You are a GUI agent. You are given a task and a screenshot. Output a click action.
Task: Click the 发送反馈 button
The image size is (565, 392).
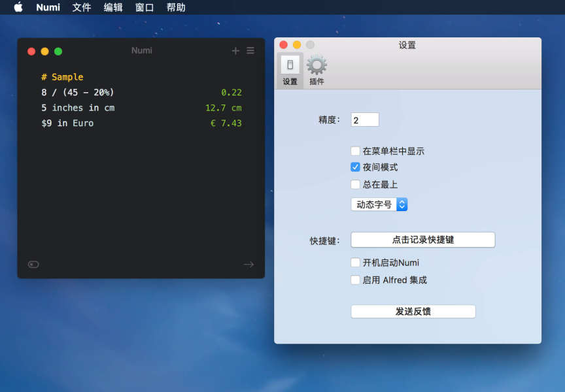(413, 312)
